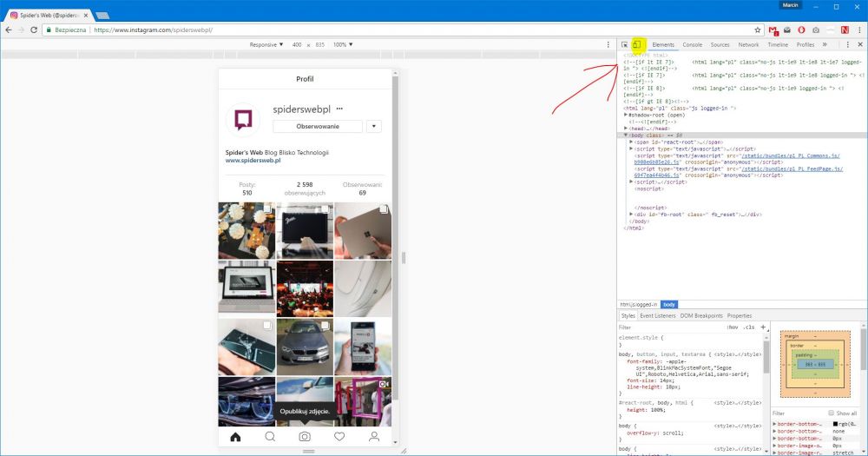Viewport: 868px width, 456px height.
Task: Expand the #shadow-root node
Action: 626,116
